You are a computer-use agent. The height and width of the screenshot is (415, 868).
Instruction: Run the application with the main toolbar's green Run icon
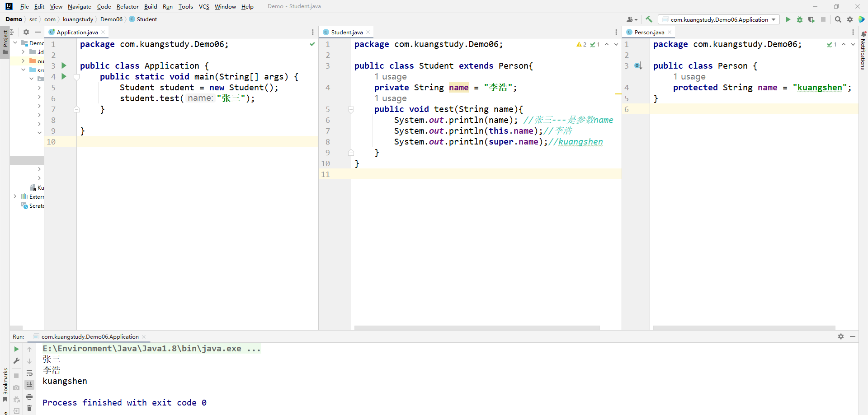pos(788,19)
